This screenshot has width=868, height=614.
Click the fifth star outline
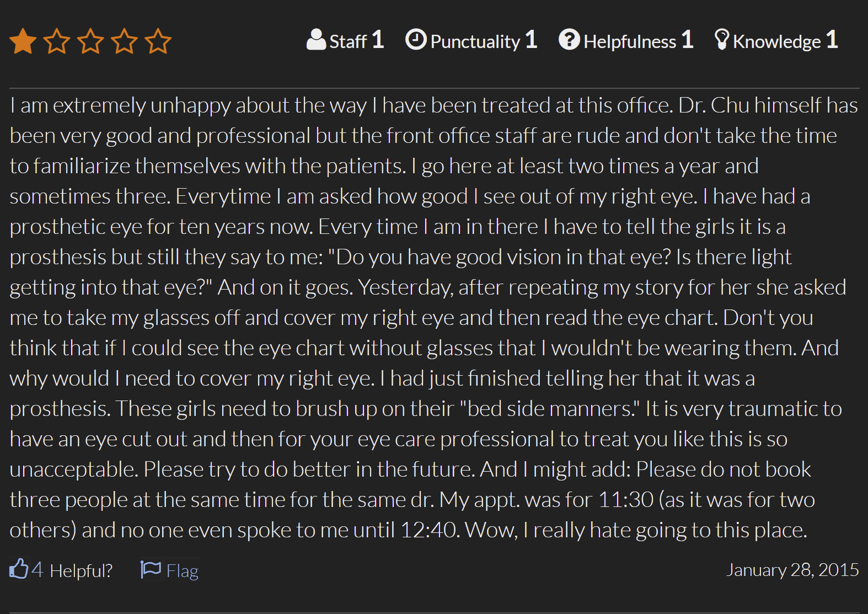(158, 41)
